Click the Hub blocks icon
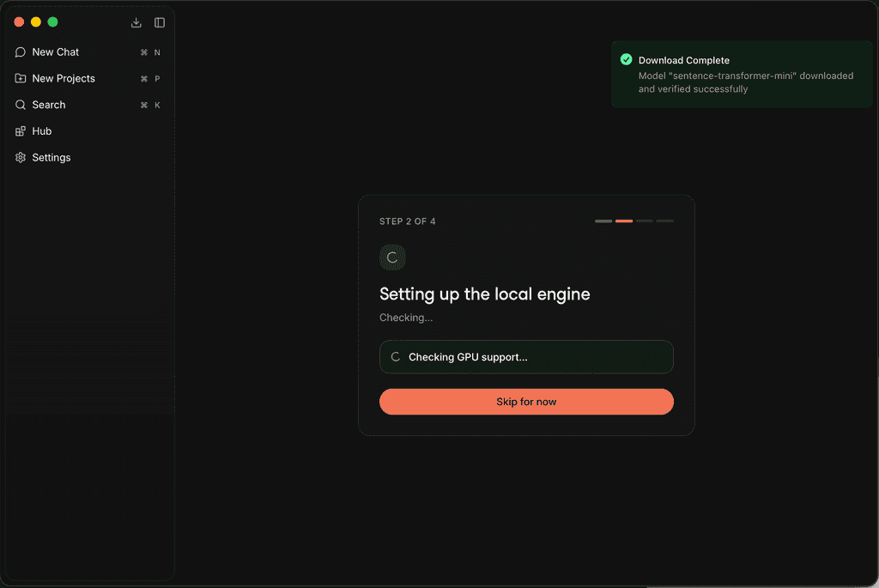Viewport: 879px width, 588px height. (x=21, y=131)
